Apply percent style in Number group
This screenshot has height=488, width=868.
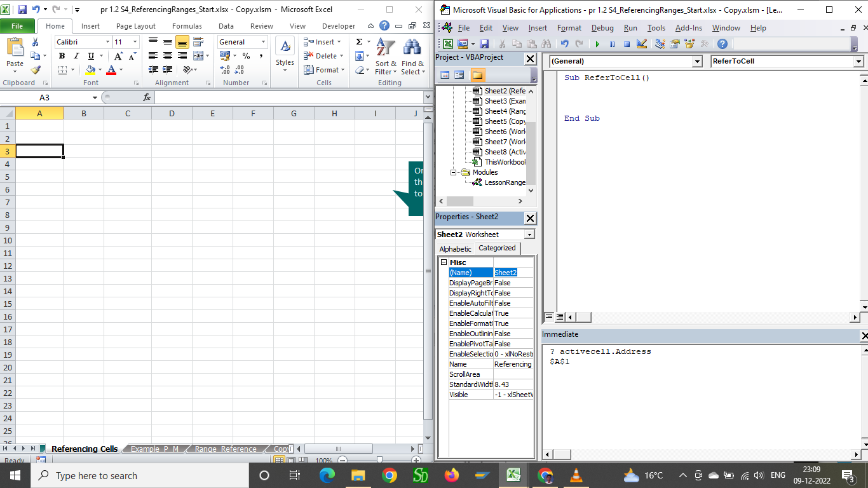(x=246, y=56)
